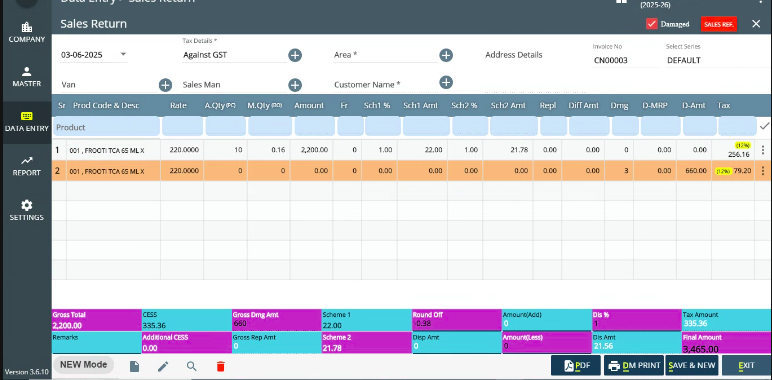This screenshot has width=772, height=380.
Task: Go to MASTER in sidebar
Action: [27, 77]
